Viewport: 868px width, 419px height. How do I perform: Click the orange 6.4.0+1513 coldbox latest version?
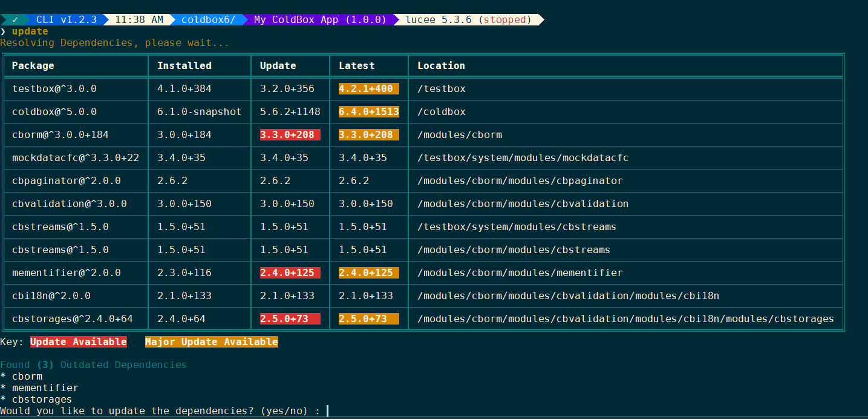[x=368, y=112]
